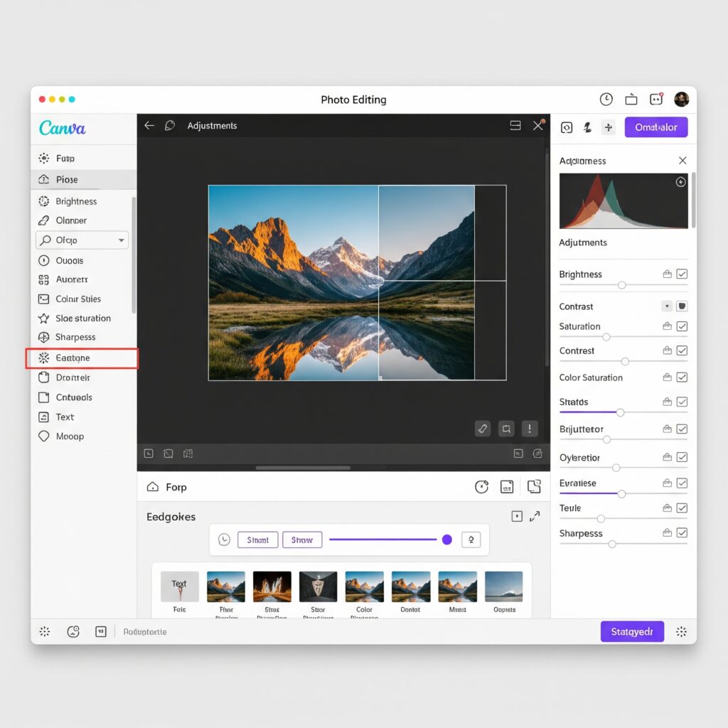The height and width of the screenshot is (728, 728).
Task: Click the home icon next to Forp
Action: tap(153, 486)
